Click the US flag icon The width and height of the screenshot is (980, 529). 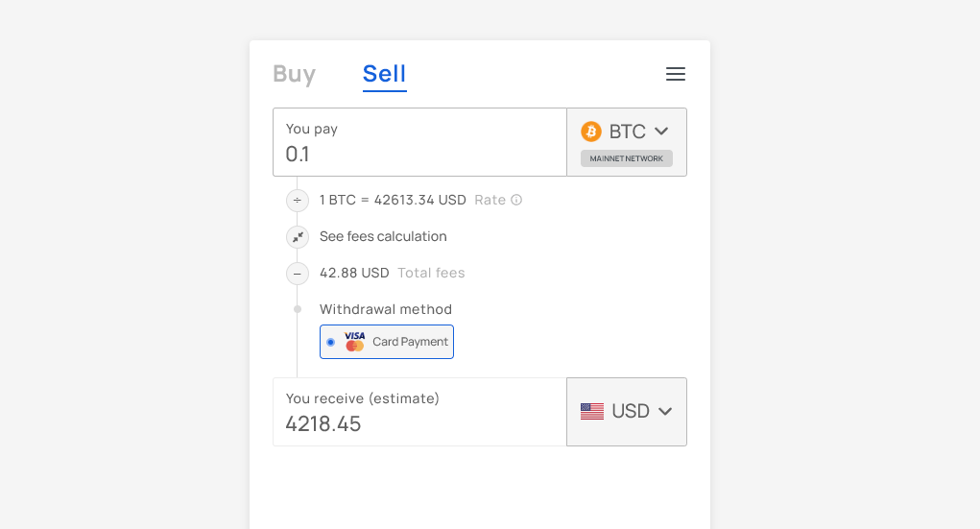tap(592, 412)
